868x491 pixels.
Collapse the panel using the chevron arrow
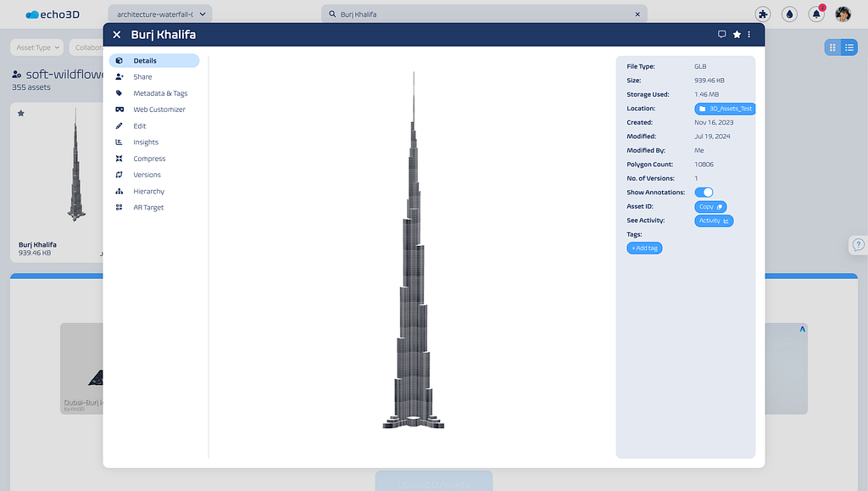point(802,329)
